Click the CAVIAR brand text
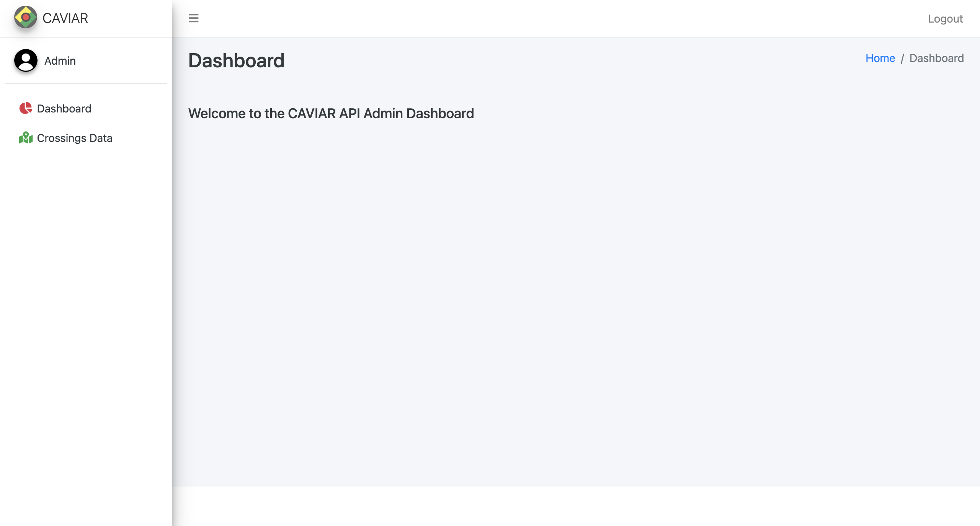 tap(65, 18)
